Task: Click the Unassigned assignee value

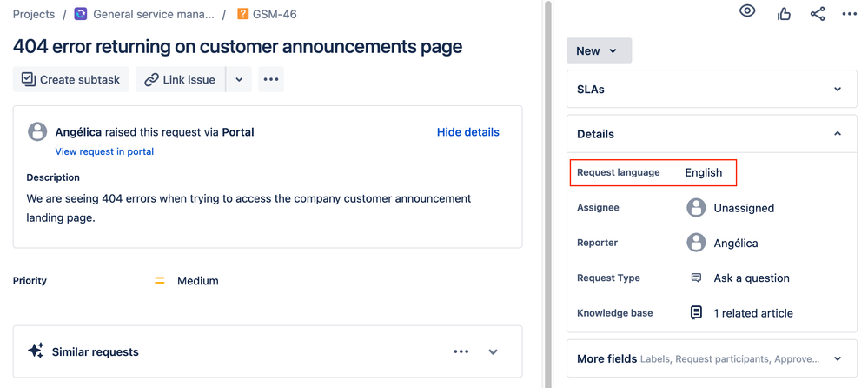Action: (744, 208)
